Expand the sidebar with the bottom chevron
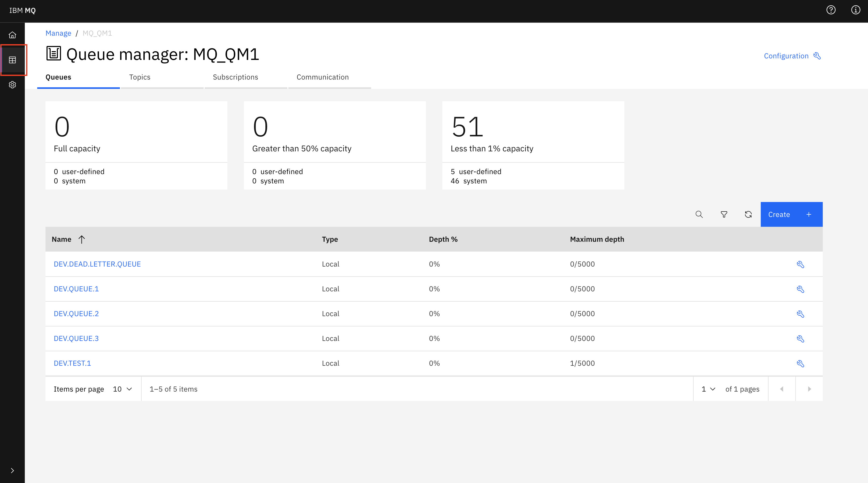 pyautogui.click(x=12, y=471)
